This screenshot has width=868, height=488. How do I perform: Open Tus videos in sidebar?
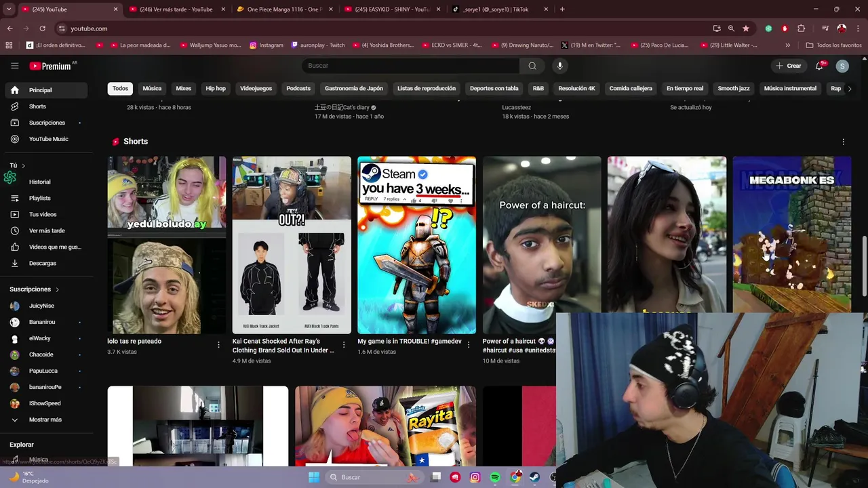coord(44,214)
